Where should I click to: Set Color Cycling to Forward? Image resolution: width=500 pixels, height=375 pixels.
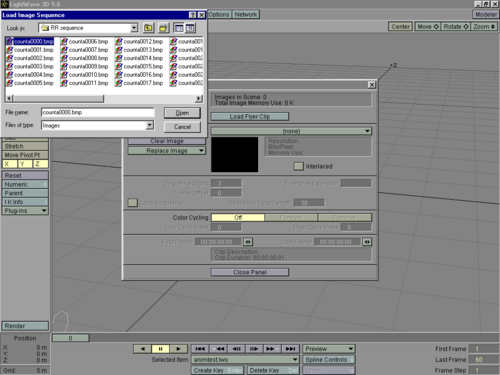pos(291,218)
